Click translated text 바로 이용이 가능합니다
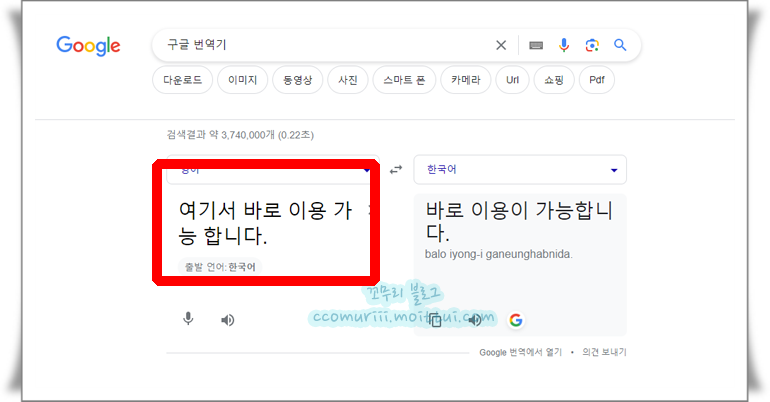The height and width of the screenshot is (402, 770). pos(519,221)
